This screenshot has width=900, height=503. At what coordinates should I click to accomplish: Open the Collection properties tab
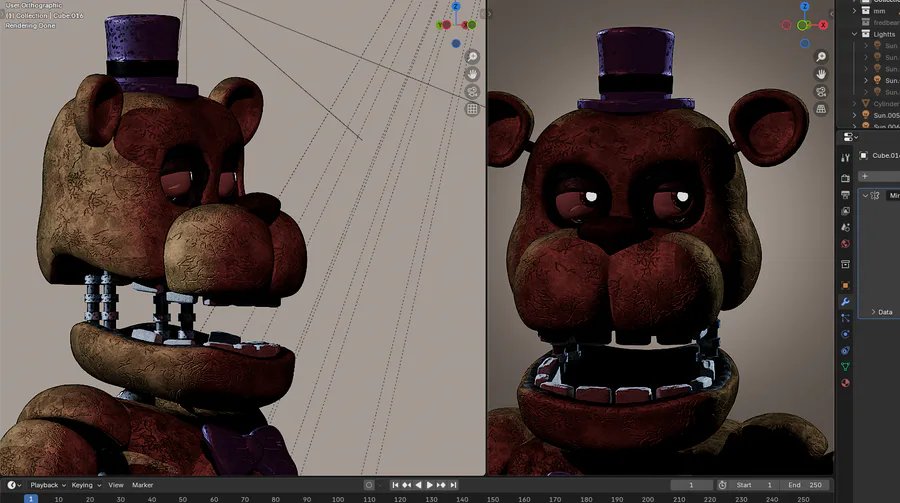(x=845, y=264)
